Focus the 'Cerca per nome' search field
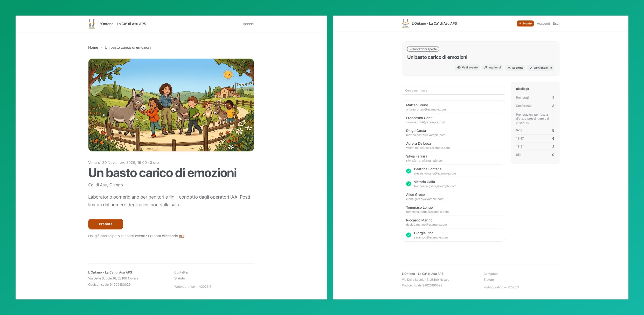644x315 pixels. click(453, 90)
